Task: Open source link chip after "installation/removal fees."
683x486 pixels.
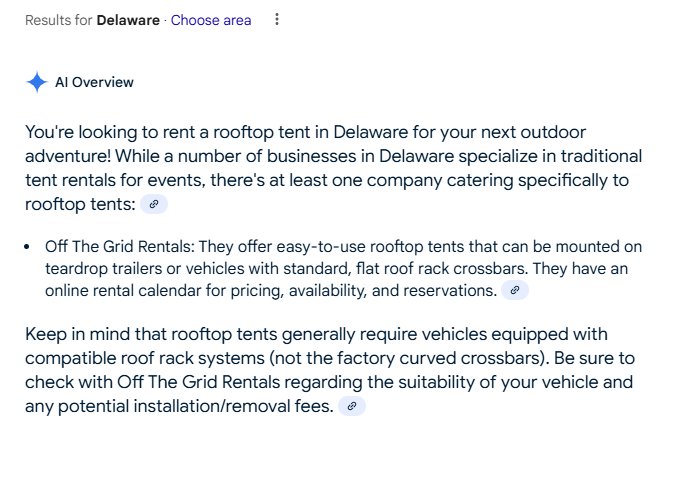Action: (x=352, y=406)
